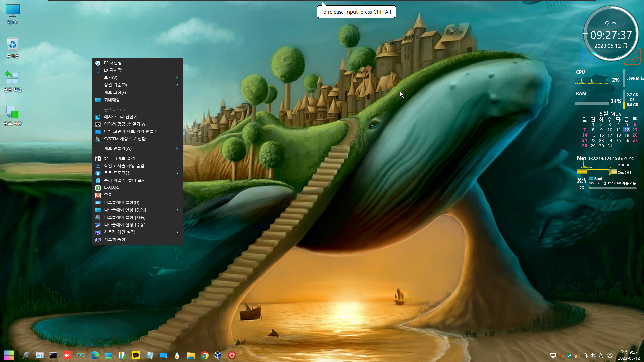Image resolution: width=644 pixels, height=362 pixels.
Task: Click the red-green triangle tray icon
Action: pos(561,355)
